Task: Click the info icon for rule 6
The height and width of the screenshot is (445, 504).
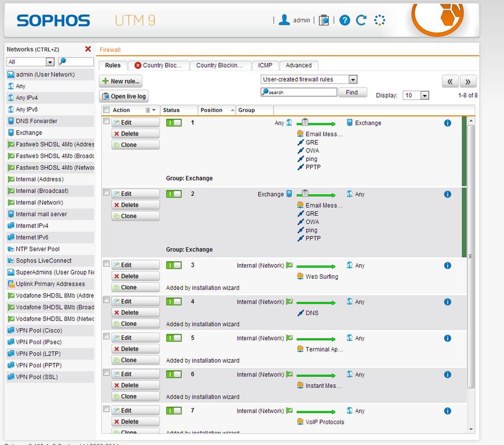Action: [447, 374]
